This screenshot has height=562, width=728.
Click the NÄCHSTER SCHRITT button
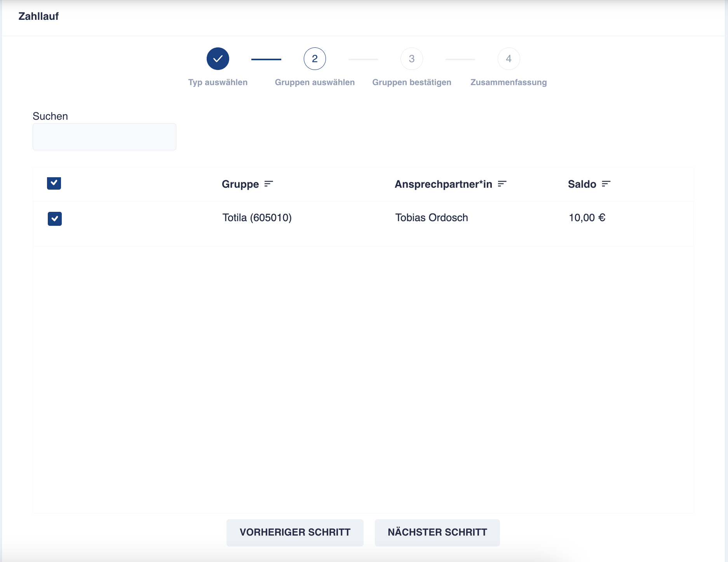click(437, 532)
